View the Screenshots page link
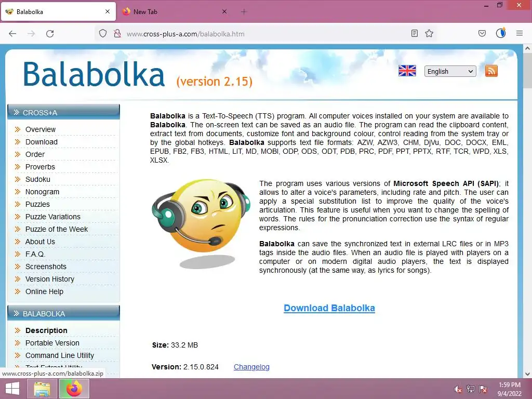 (46, 267)
